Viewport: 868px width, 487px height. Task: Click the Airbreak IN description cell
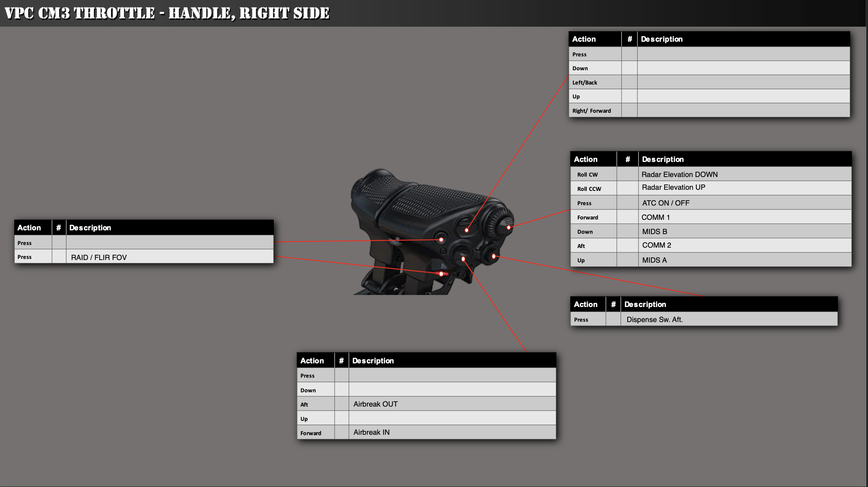click(371, 432)
